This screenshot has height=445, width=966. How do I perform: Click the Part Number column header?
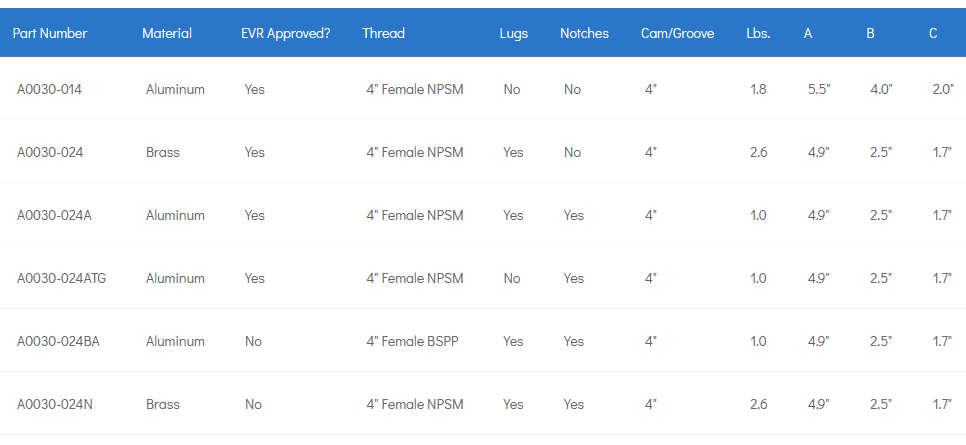(x=50, y=33)
